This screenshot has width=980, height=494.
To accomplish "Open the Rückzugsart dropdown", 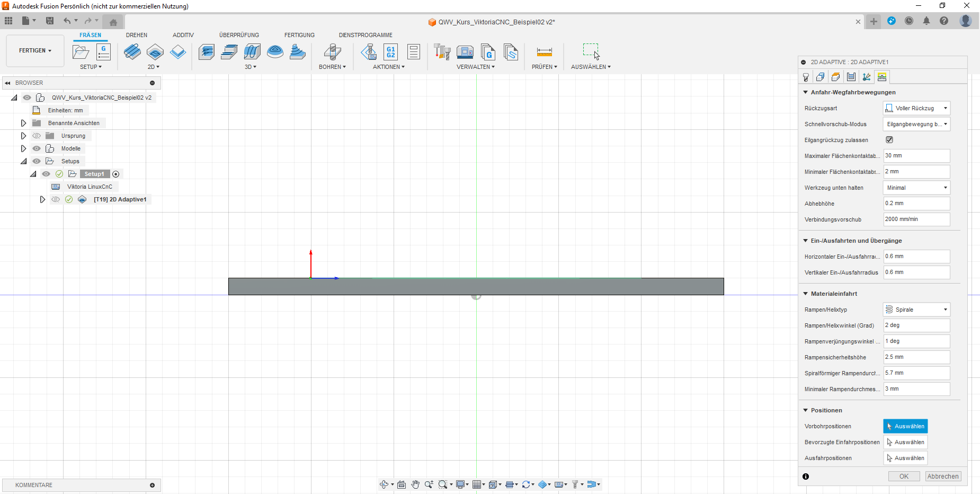I will [916, 108].
